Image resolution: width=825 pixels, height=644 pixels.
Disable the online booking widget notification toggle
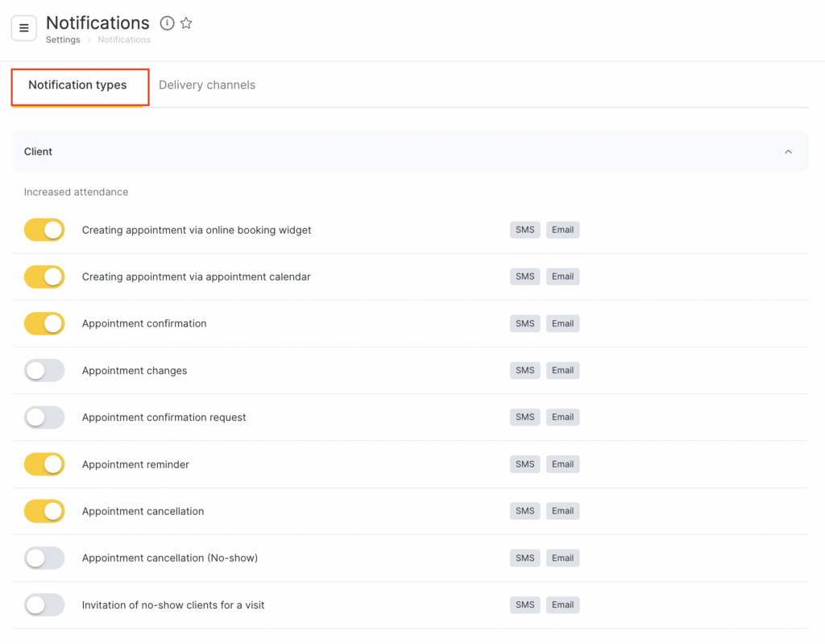[x=44, y=231]
